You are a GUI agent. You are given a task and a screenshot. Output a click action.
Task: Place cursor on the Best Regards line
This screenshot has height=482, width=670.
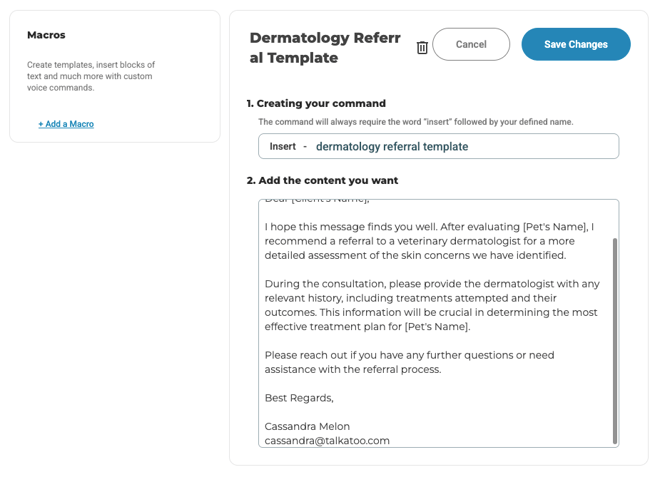point(299,398)
